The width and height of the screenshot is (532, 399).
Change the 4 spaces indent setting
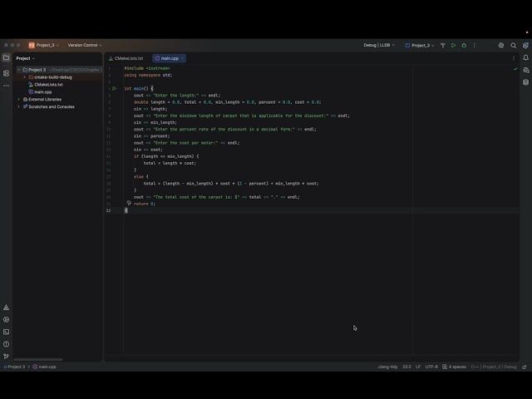pos(455,367)
